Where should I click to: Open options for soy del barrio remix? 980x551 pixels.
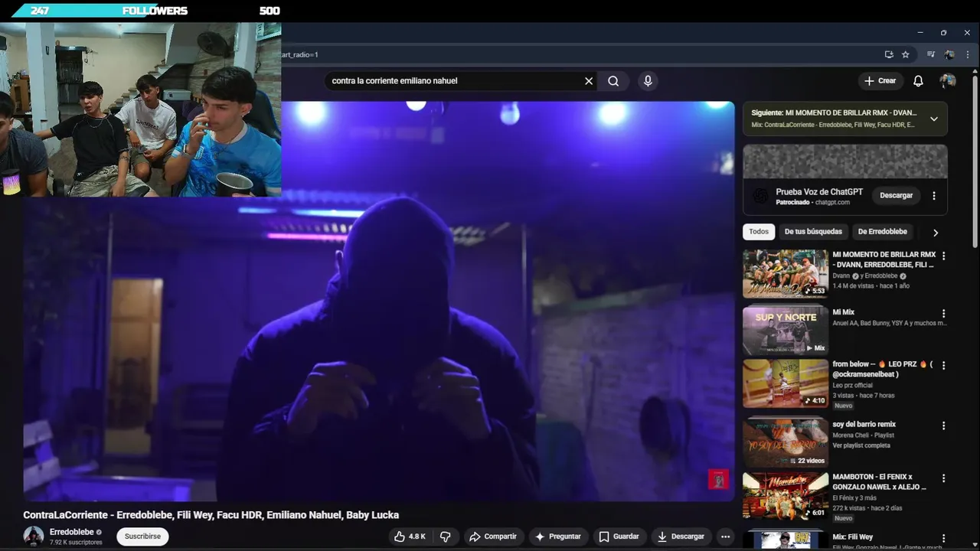coord(943,425)
